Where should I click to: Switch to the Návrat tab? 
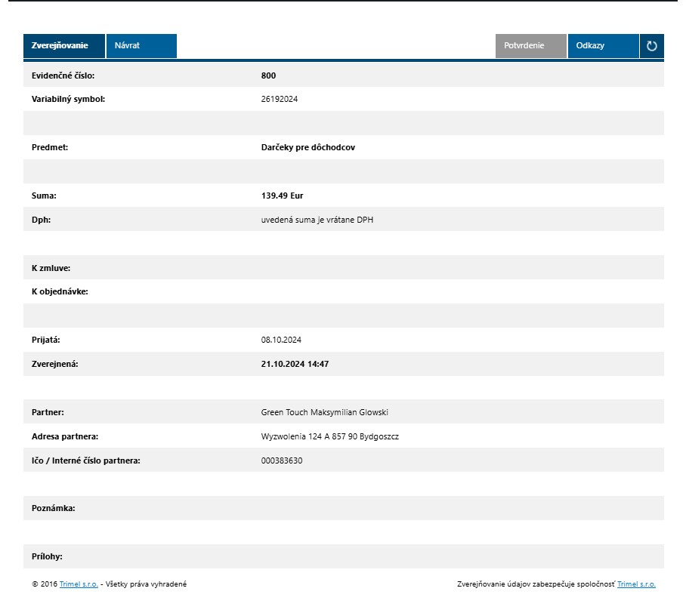[x=141, y=46]
